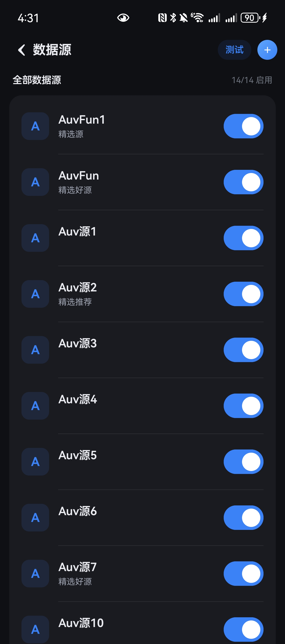Image resolution: width=285 pixels, height=644 pixels.
Task: Click the 测试 test button
Action: [234, 50]
